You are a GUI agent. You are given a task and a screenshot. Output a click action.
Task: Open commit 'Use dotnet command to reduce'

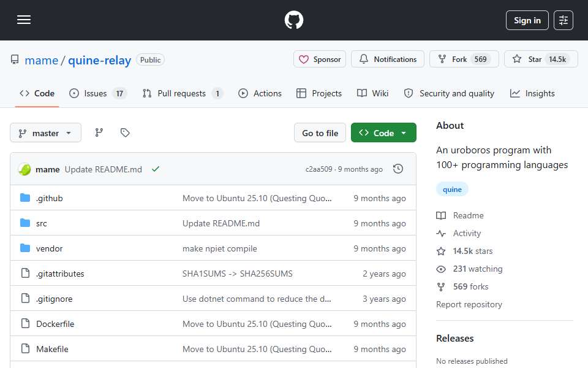tap(257, 299)
